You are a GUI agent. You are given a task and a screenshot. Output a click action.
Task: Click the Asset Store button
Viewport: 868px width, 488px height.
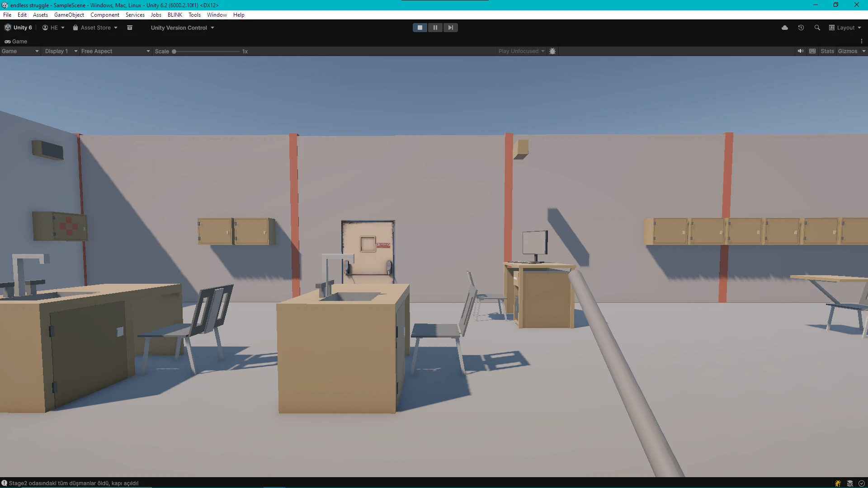pyautogui.click(x=95, y=28)
